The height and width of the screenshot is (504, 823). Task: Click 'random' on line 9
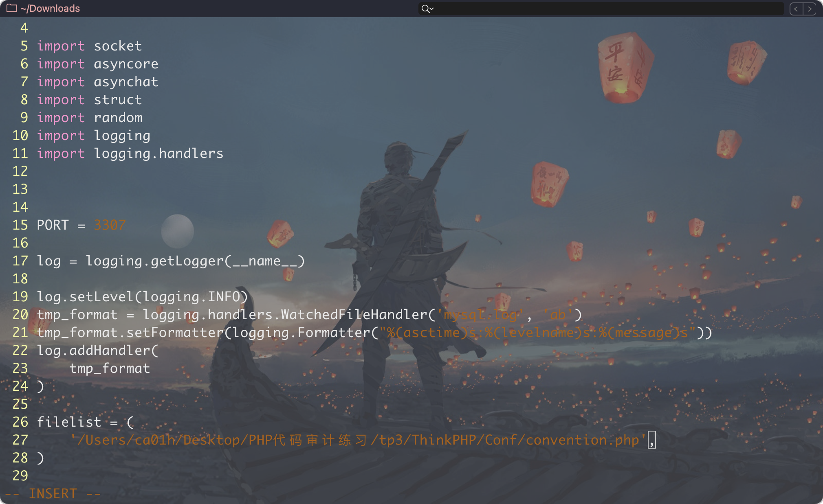click(118, 118)
